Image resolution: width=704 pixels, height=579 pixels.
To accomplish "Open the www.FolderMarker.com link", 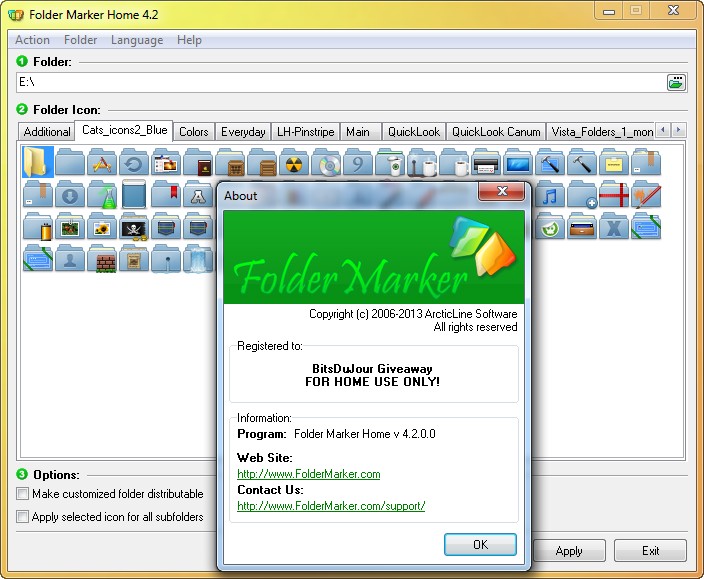I will pos(308,474).
